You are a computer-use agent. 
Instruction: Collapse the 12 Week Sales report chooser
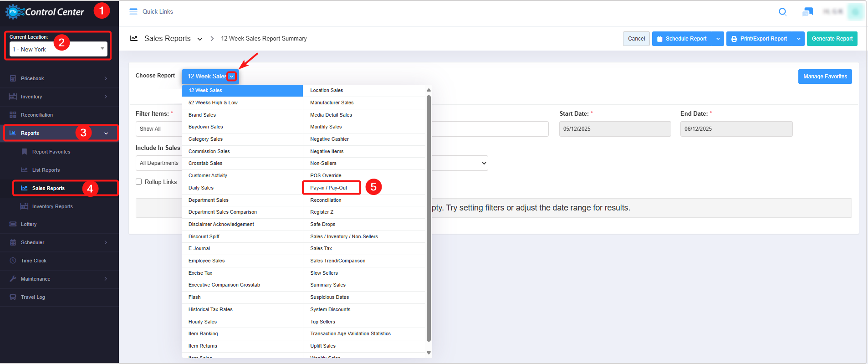[x=232, y=77]
